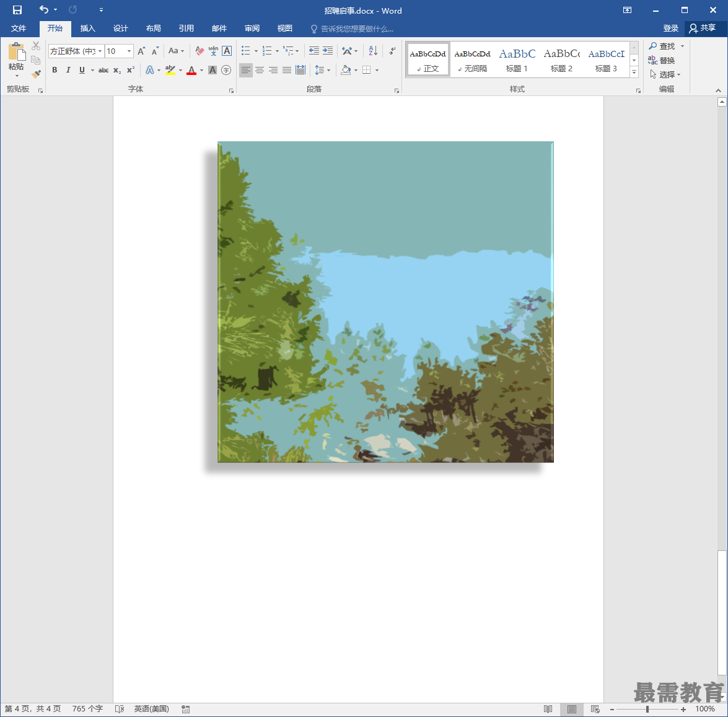Open the Change Case Aa dropdown
The width and height of the screenshot is (728, 717).
click(176, 51)
